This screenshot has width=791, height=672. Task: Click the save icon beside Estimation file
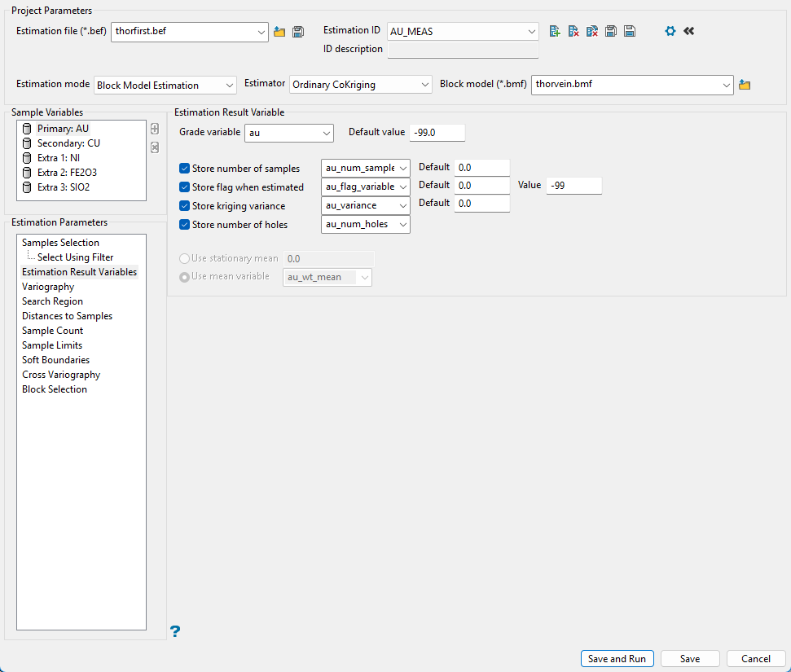298,32
